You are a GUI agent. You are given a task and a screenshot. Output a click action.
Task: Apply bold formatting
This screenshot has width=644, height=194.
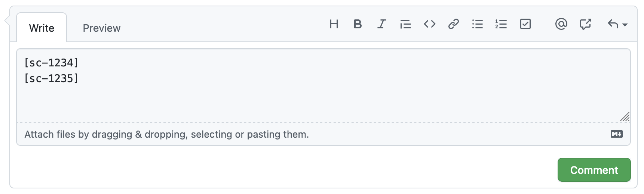(358, 24)
